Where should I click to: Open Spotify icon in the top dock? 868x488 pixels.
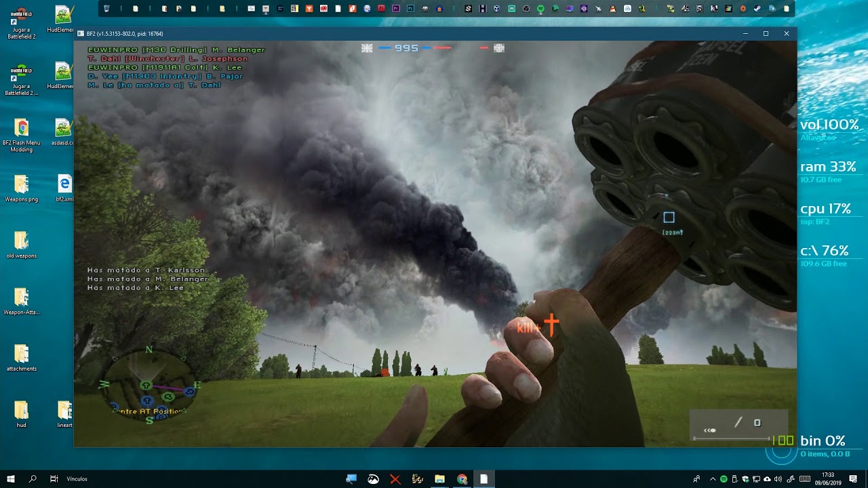(540, 9)
